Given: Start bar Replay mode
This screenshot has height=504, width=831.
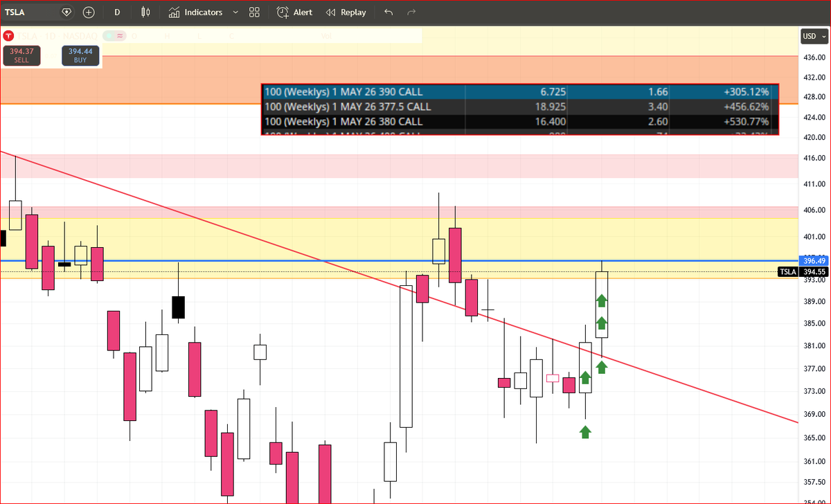Looking at the screenshot, I should tap(346, 12).
